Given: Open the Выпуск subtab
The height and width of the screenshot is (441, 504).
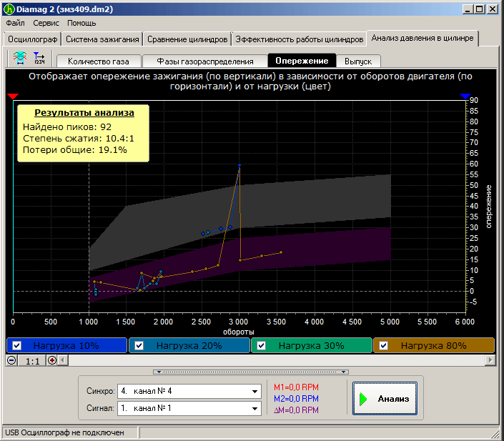Looking at the screenshot, I should (x=358, y=61).
